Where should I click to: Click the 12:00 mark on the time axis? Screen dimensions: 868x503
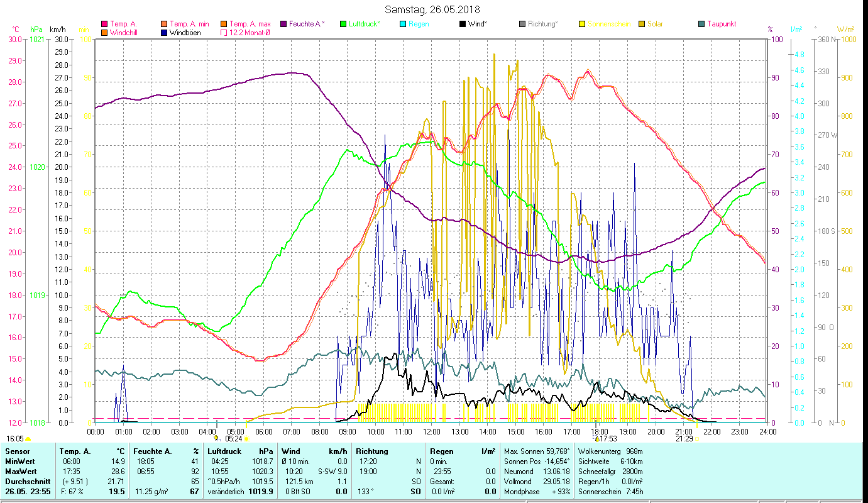pos(431,431)
